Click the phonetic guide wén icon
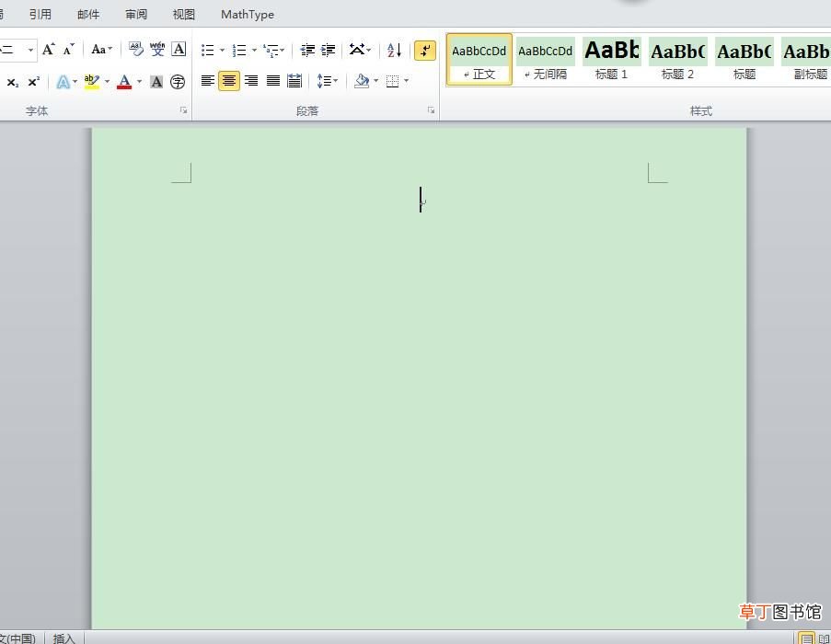This screenshot has height=644, width=831. (x=157, y=50)
